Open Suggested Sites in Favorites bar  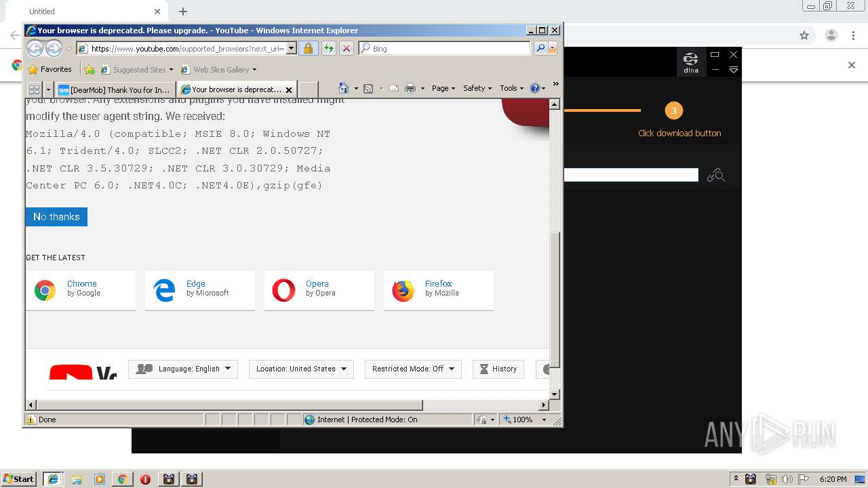pos(136,69)
